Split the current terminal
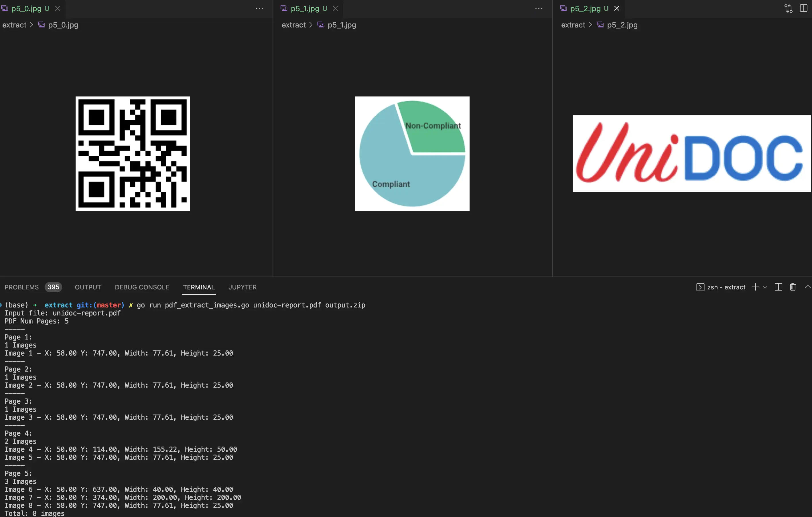This screenshot has height=517, width=812. click(x=778, y=287)
